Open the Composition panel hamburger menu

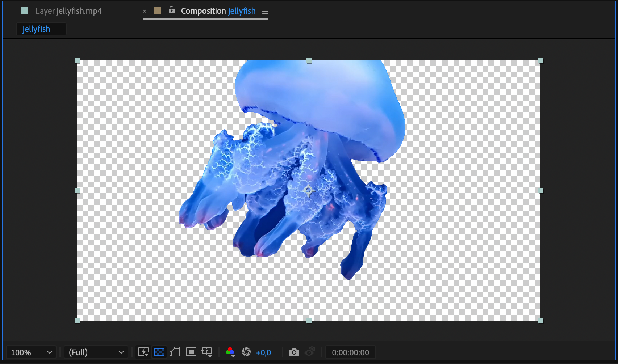(265, 11)
